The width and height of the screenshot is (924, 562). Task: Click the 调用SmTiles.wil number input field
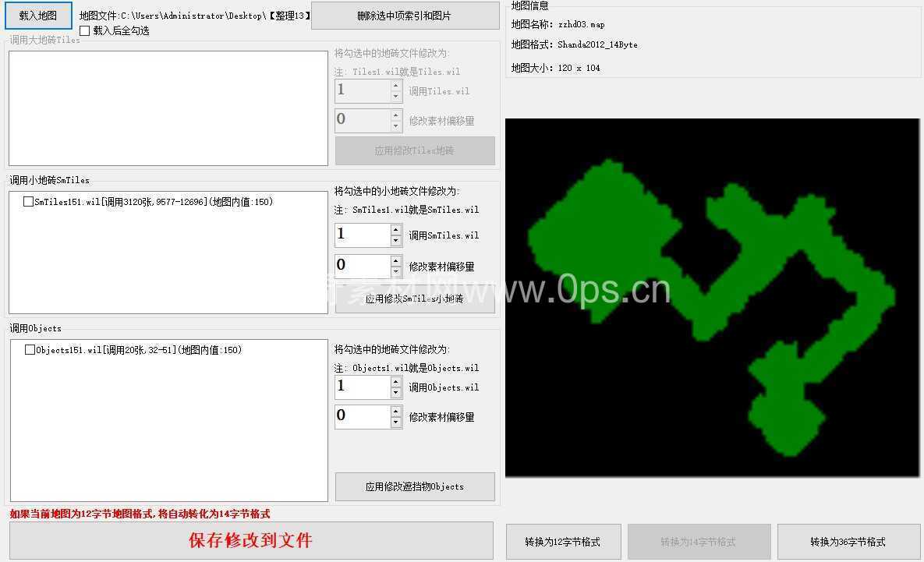[362, 235]
